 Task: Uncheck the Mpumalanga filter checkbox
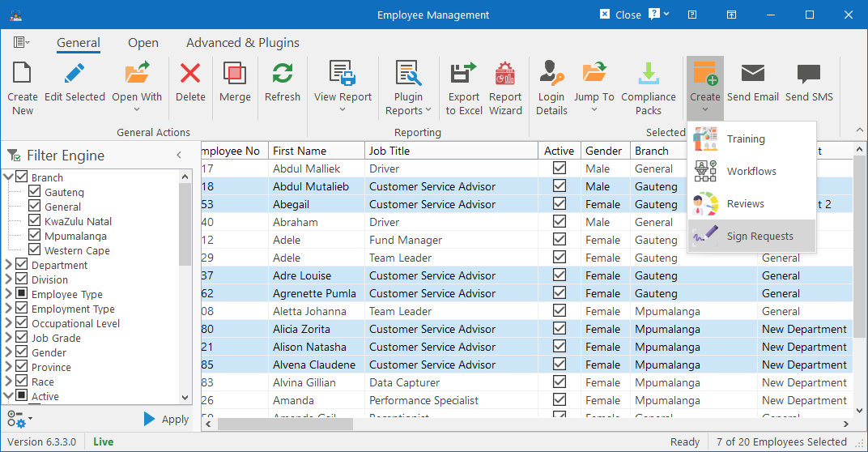34,235
